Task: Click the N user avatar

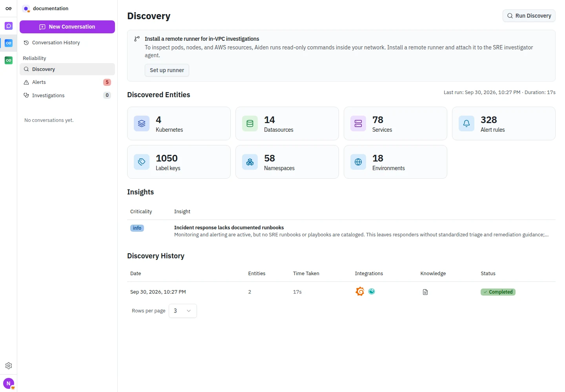Action: [9, 383]
